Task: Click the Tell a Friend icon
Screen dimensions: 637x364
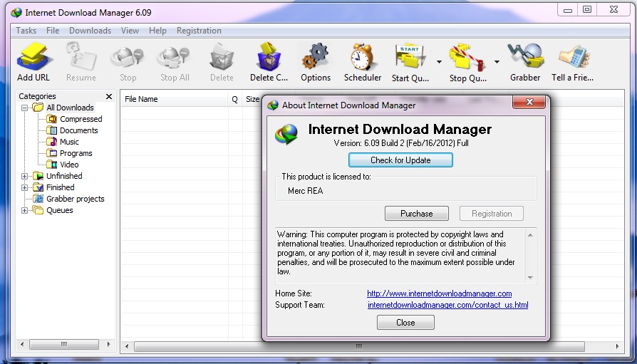Action: pyautogui.click(x=574, y=56)
